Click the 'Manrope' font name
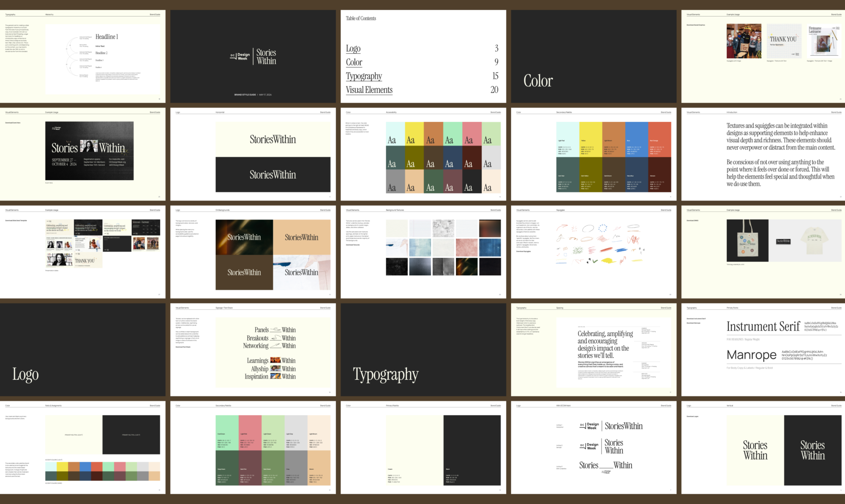 [x=752, y=355]
